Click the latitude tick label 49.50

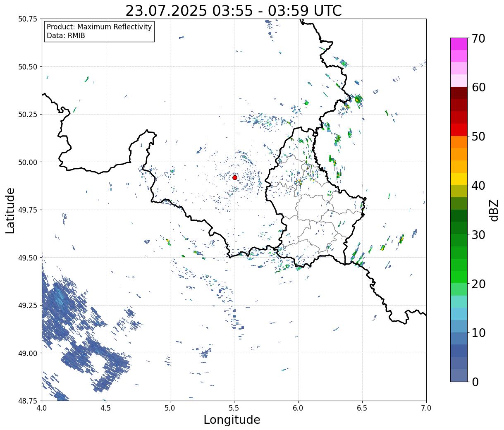coord(28,258)
